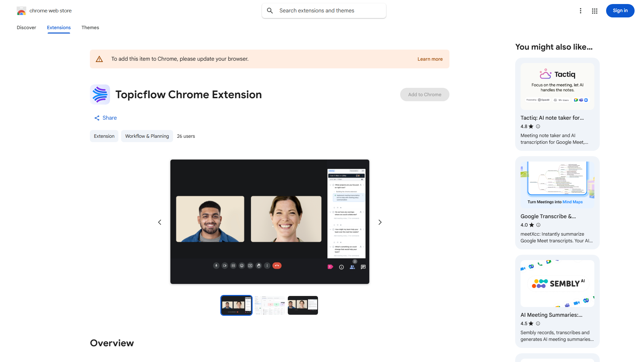
Task: Click the Topicflow extension logo icon
Action: click(100, 95)
